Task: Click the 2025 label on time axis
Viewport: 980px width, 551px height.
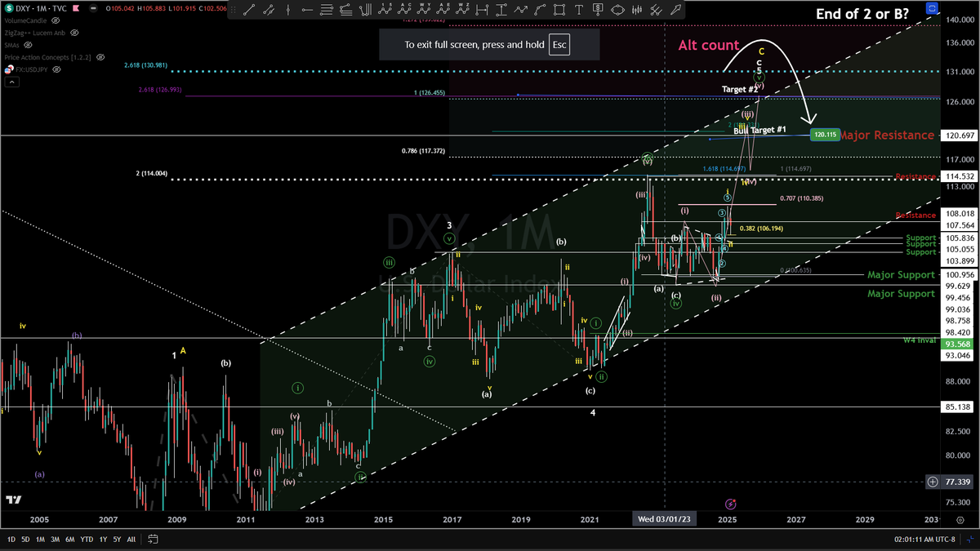Action: click(x=728, y=519)
